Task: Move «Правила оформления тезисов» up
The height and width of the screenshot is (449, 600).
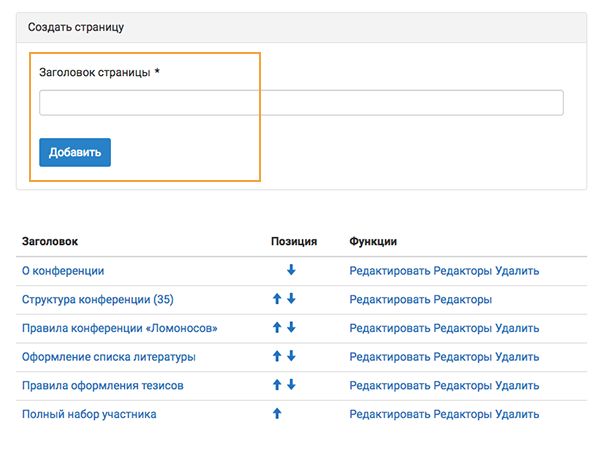Action: point(277,385)
